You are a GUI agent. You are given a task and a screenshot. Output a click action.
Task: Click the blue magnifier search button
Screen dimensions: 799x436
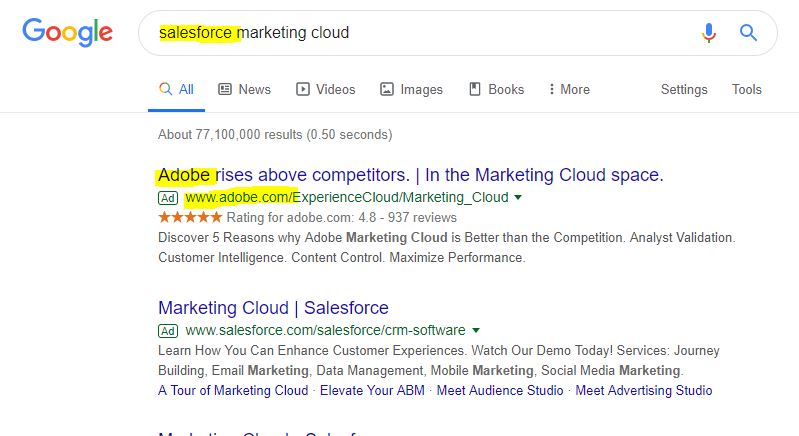(x=748, y=33)
